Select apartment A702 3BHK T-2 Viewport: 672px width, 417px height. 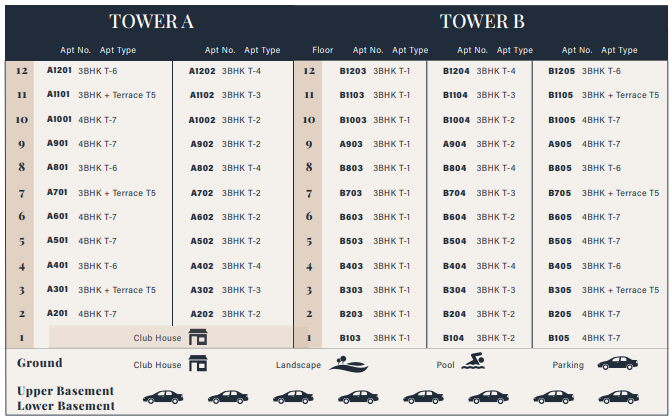click(225, 193)
